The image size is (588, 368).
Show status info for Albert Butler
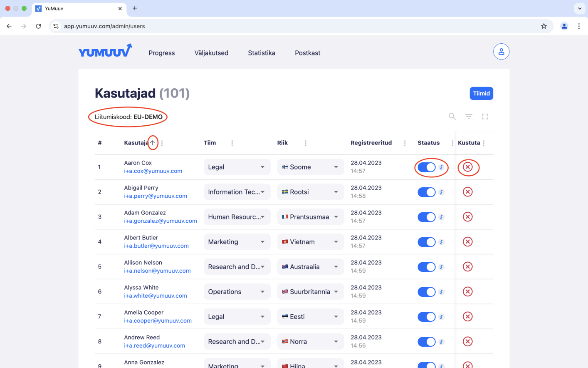(x=442, y=242)
